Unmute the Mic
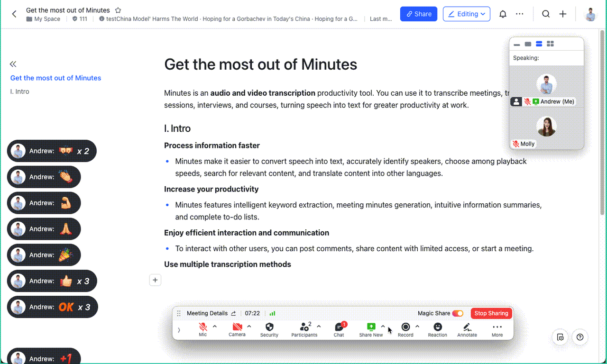 [203, 327]
